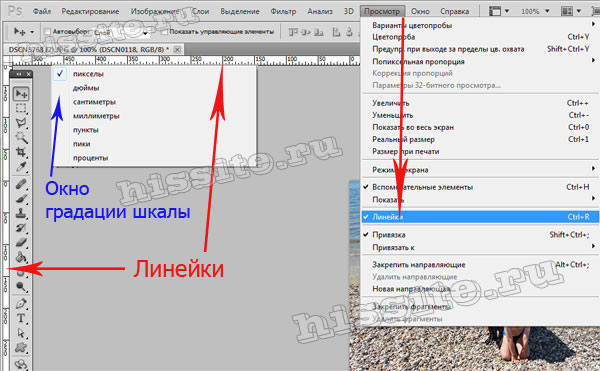The height and width of the screenshot is (371, 600).
Task: Select the History Brush tool
Action: 21,228
